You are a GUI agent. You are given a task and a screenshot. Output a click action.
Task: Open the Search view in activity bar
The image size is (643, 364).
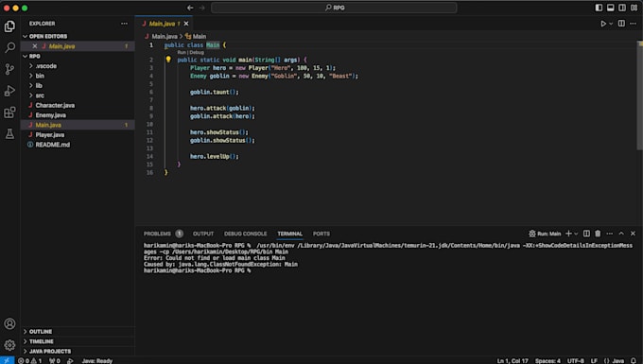coord(9,47)
